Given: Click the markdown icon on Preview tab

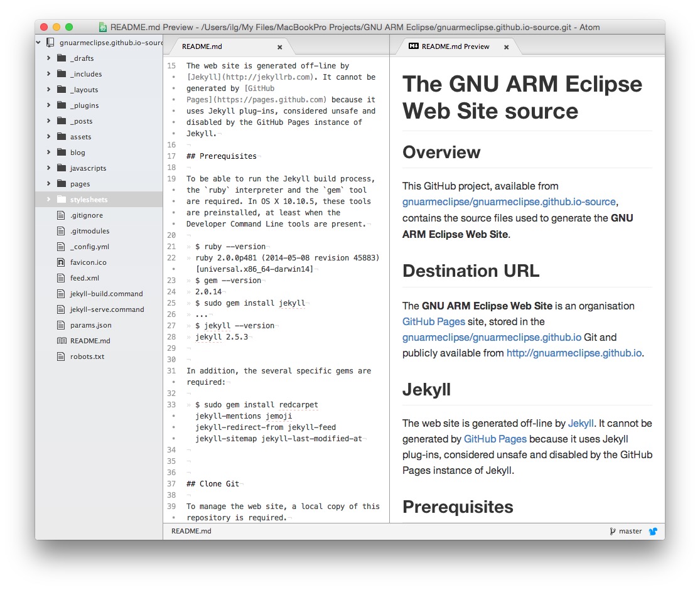Looking at the screenshot, I should click(414, 46).
